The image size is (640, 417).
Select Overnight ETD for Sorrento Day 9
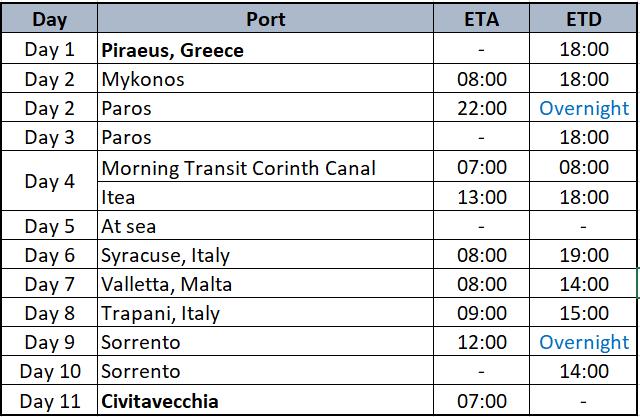pyautogui.click(x=584, y=342)
